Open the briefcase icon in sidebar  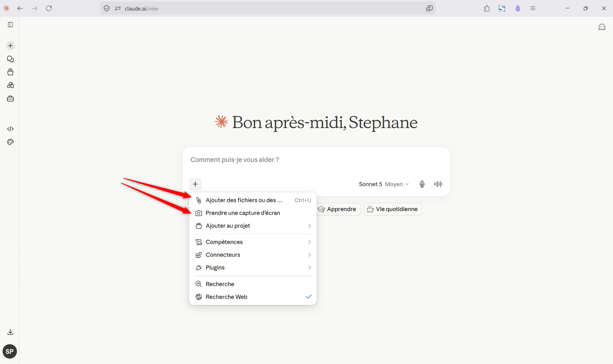tap(10, 99)
